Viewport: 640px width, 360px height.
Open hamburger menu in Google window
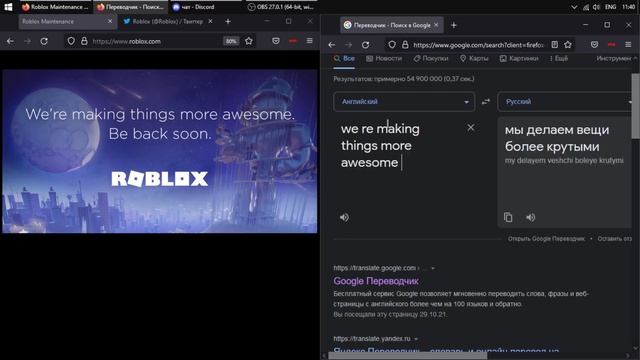(x=628, y=45)
